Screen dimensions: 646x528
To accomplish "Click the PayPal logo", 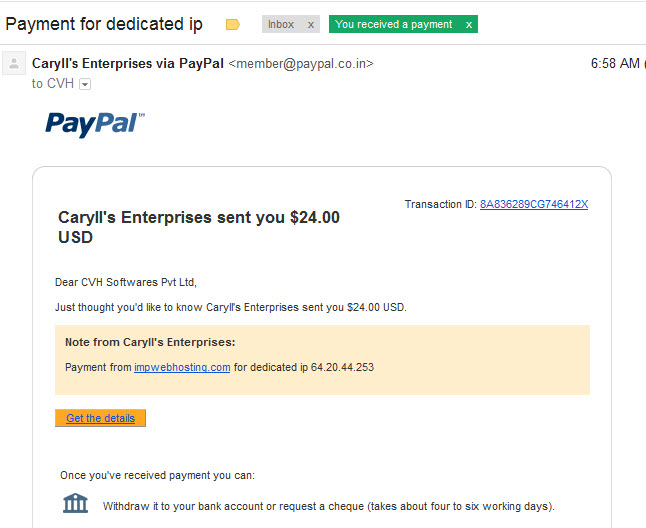I will point(95,124).
